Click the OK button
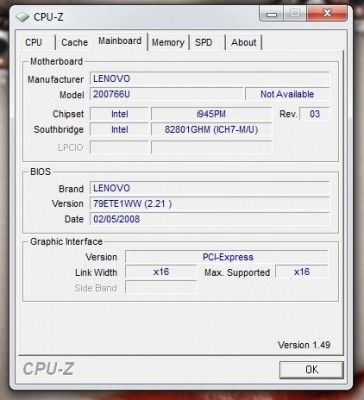Image resolution: width=364 pixels, height=400 pixels. pos(311,370)
